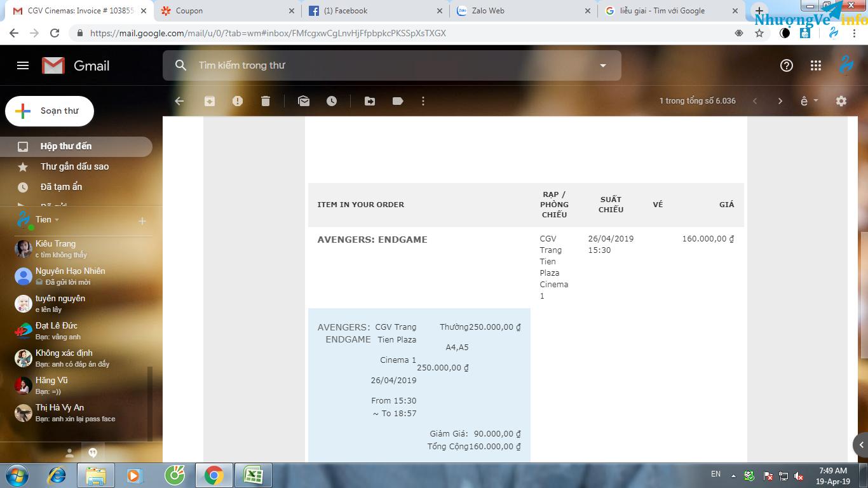Go to the next email arrow

(780, 101)
